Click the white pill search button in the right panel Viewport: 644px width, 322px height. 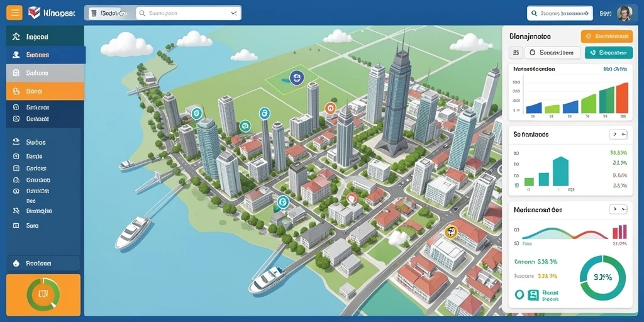[x=552, y=53]
